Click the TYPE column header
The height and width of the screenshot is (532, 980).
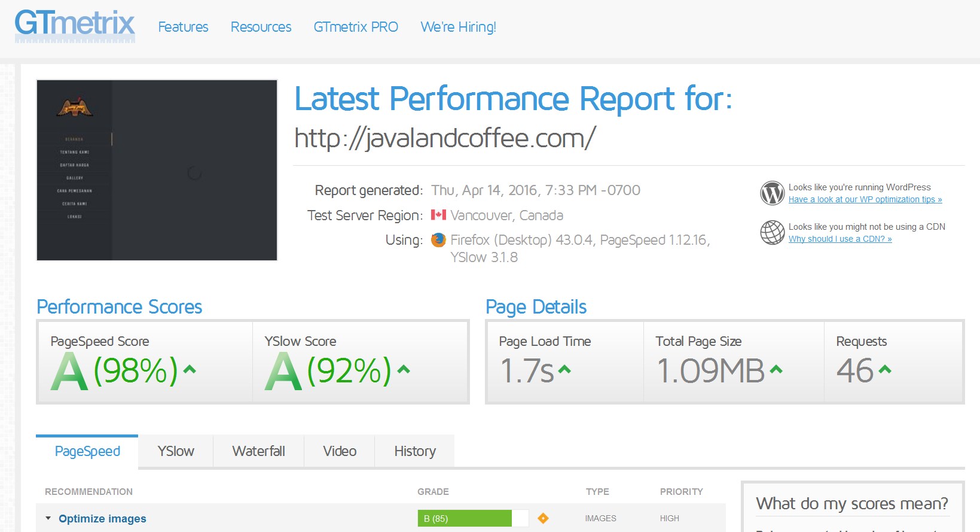pyautogui.click(x=597, y=491)
